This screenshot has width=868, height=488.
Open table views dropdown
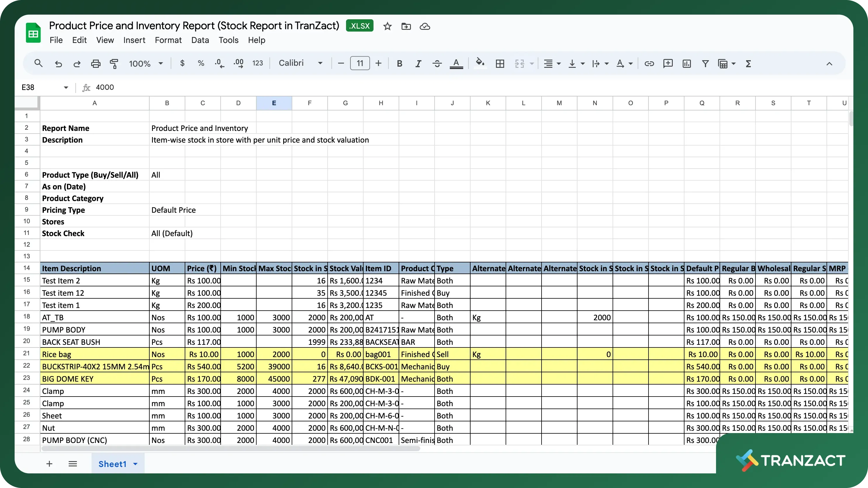tap(727, 64)
